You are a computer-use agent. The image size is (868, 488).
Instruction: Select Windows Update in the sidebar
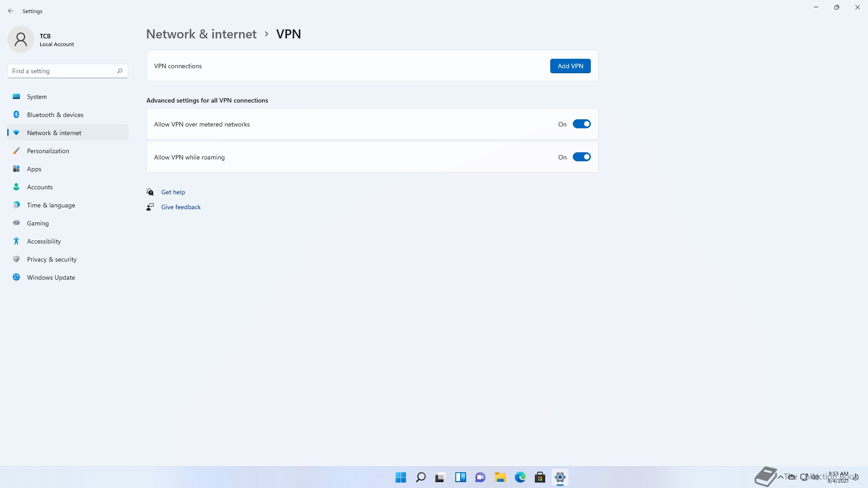[x=51, y=277]
